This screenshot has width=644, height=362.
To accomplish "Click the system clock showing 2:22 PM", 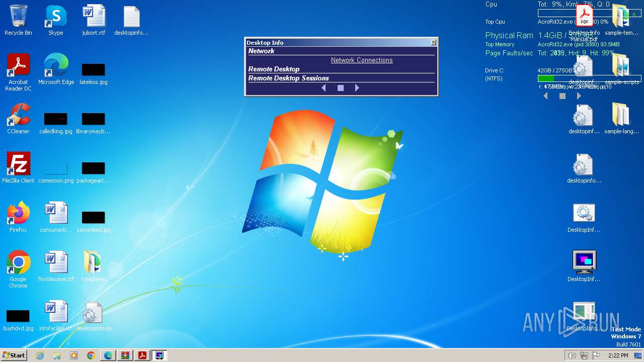I will click(618, 355).
